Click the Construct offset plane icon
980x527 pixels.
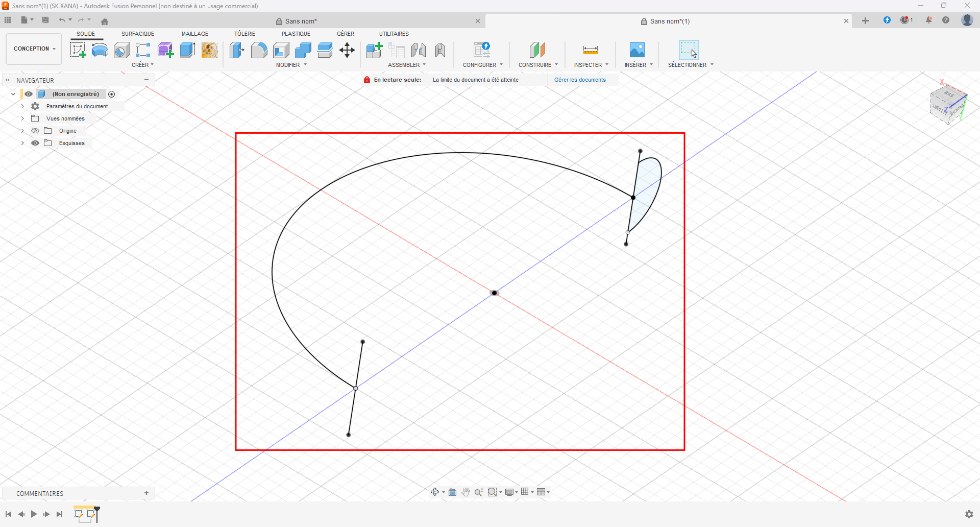537,50
